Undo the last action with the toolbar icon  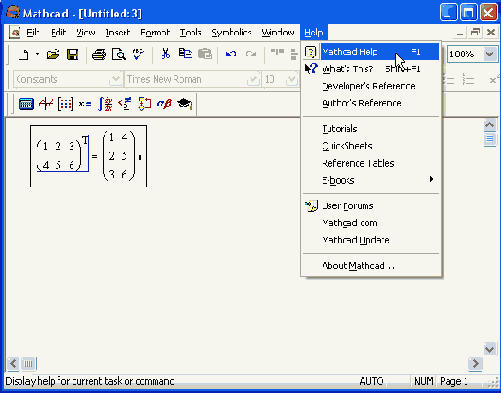(x=231, y=54)
